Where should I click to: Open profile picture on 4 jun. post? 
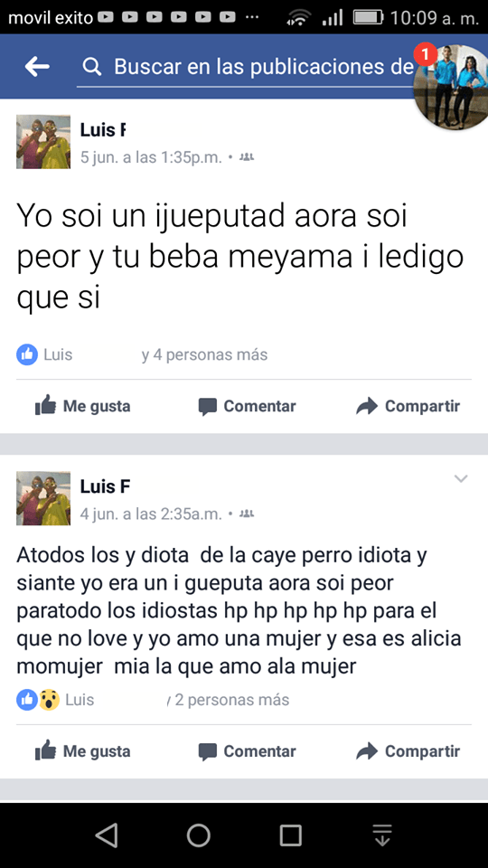click(x=43, y=498)
